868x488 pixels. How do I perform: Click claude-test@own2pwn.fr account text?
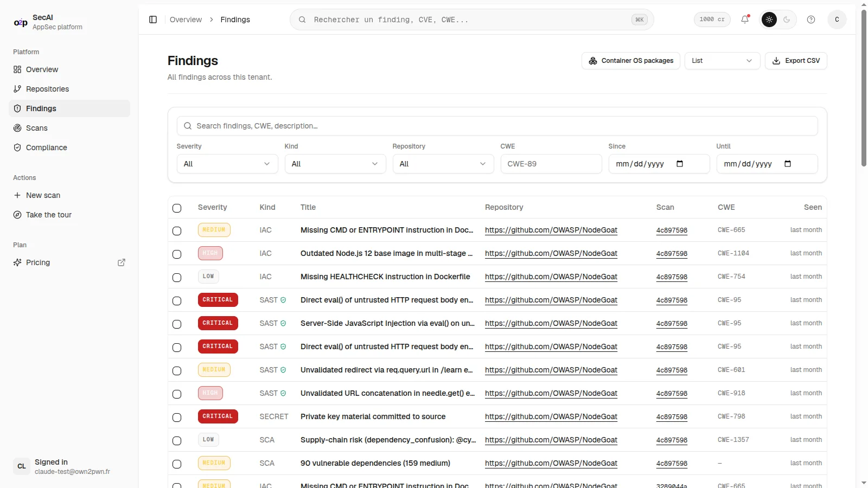(72, 472)
